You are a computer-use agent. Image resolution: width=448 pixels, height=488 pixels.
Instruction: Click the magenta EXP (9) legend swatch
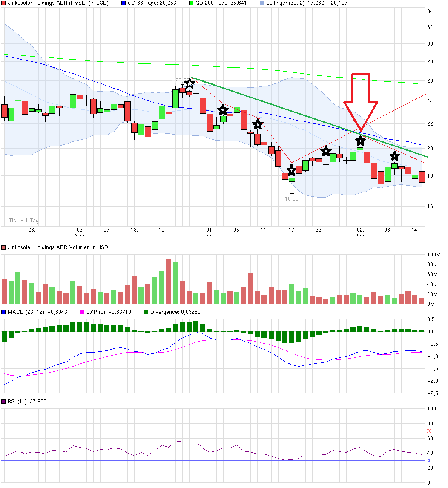(82, 312)
